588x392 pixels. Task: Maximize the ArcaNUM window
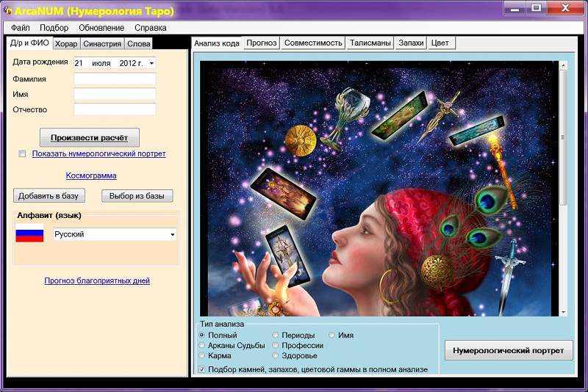pyautogui.click(x=537, y=8)
